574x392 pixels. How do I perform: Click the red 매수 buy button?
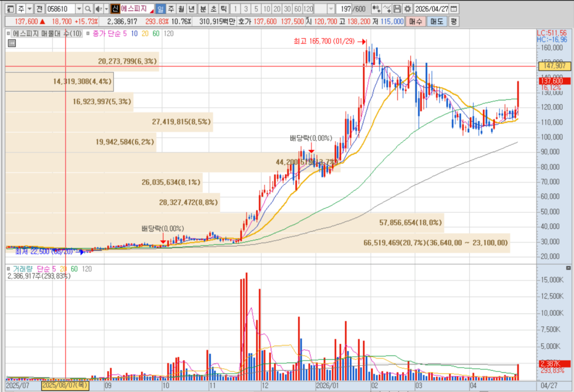coord(415,22)
